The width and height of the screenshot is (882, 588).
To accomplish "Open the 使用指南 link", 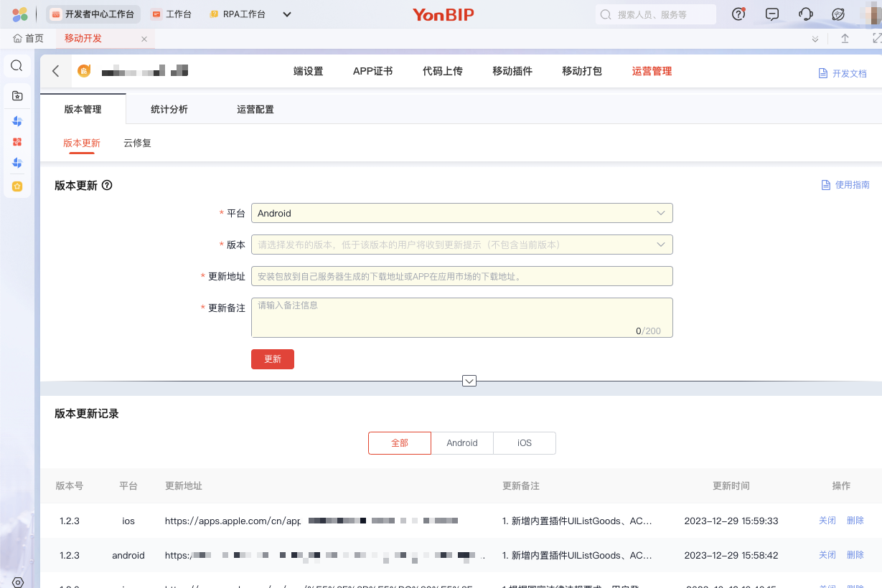I will click(845, 185).
